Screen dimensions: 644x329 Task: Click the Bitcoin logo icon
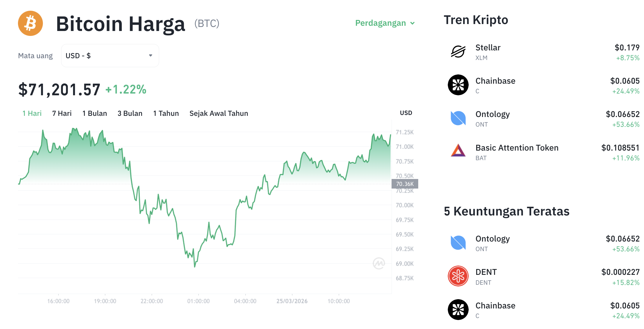(x=30, y=23)
